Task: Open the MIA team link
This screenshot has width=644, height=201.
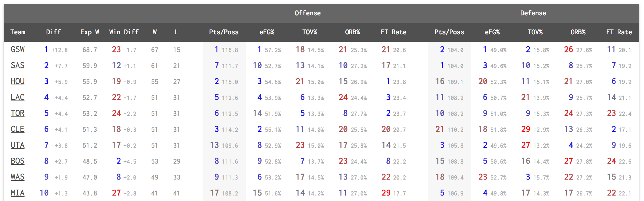Action: point(17,193)
